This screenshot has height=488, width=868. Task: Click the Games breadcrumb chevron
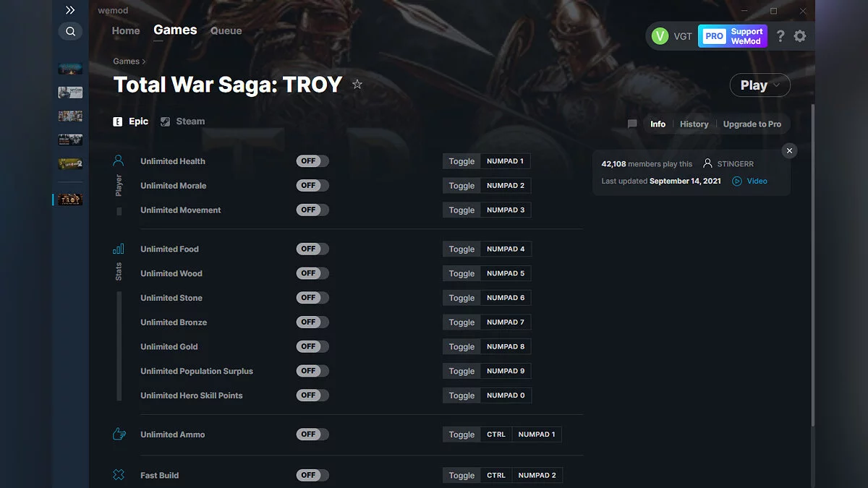(144, 62)
